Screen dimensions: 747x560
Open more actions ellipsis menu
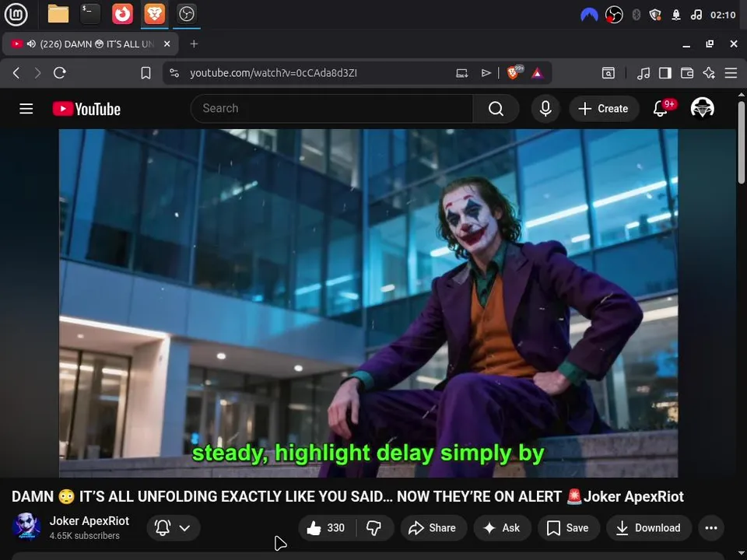tap(711, 527)
